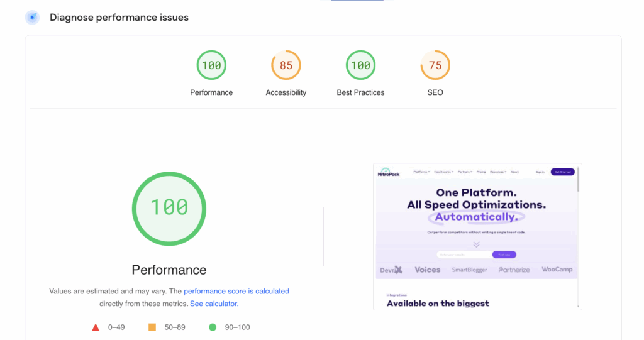Click the double chevron arrow in preview
The height and width of the screenshot is (340, 644).
coord(477,244)
